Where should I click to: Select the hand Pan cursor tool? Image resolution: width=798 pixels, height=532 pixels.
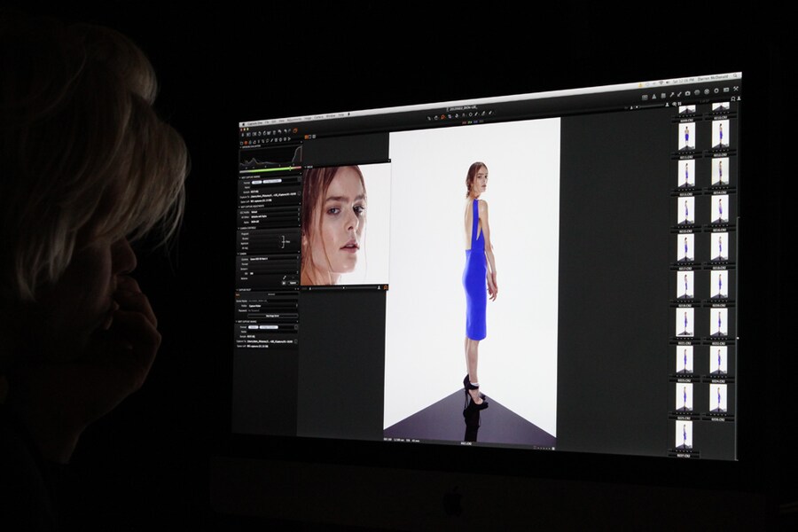tap(435, 118)
